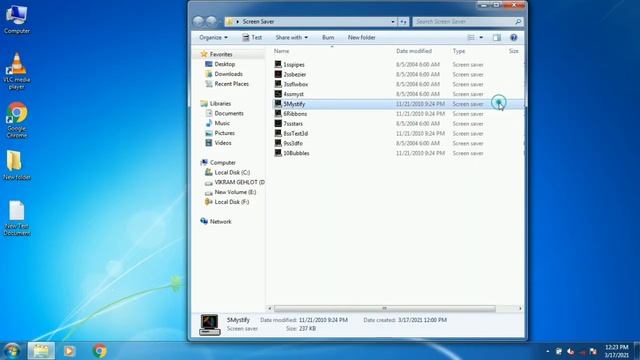
Task: Expand the views options arrow
Action: pyautogui.click(x=481, y=38)
